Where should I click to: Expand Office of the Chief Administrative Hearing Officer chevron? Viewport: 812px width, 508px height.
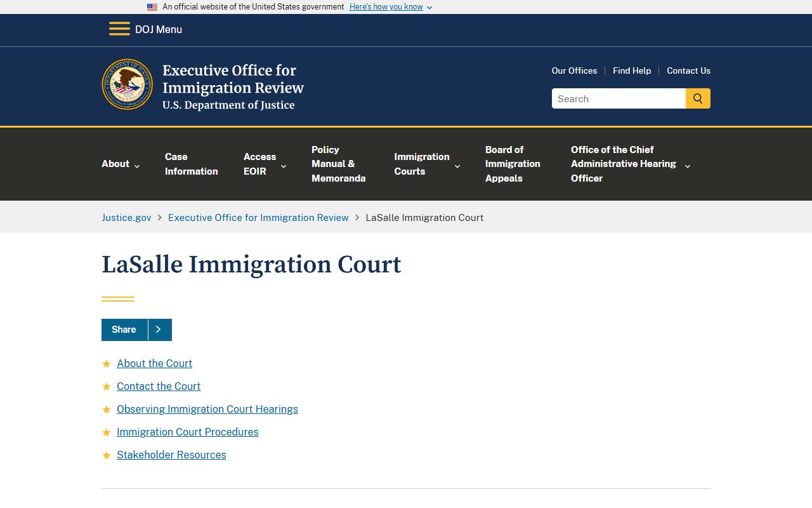[x=688, y=166]
